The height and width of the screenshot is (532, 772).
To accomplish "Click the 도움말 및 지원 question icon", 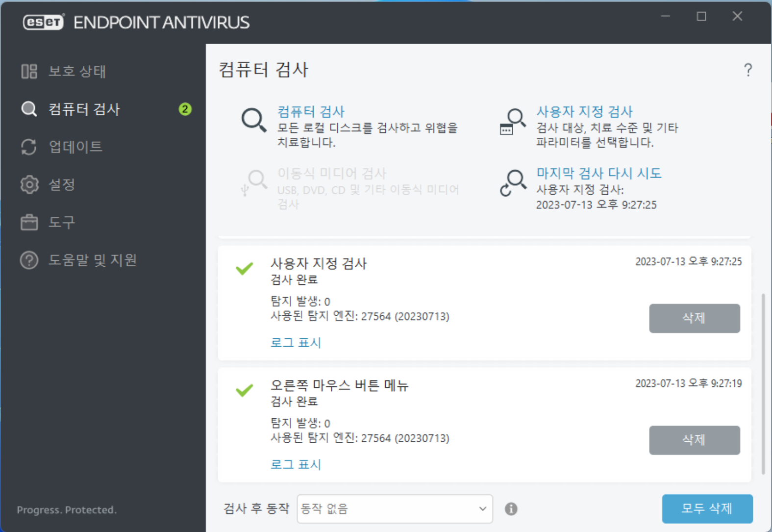I will (29, 260).
